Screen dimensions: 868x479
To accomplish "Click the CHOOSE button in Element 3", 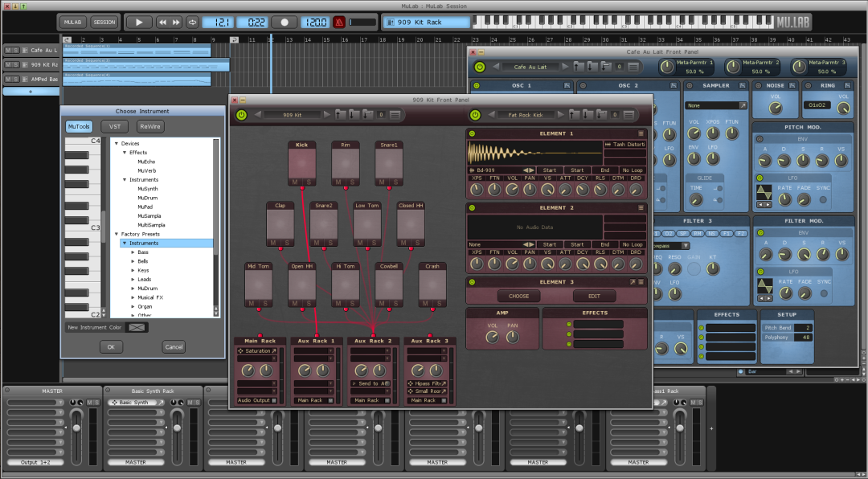I will [518, 296].
